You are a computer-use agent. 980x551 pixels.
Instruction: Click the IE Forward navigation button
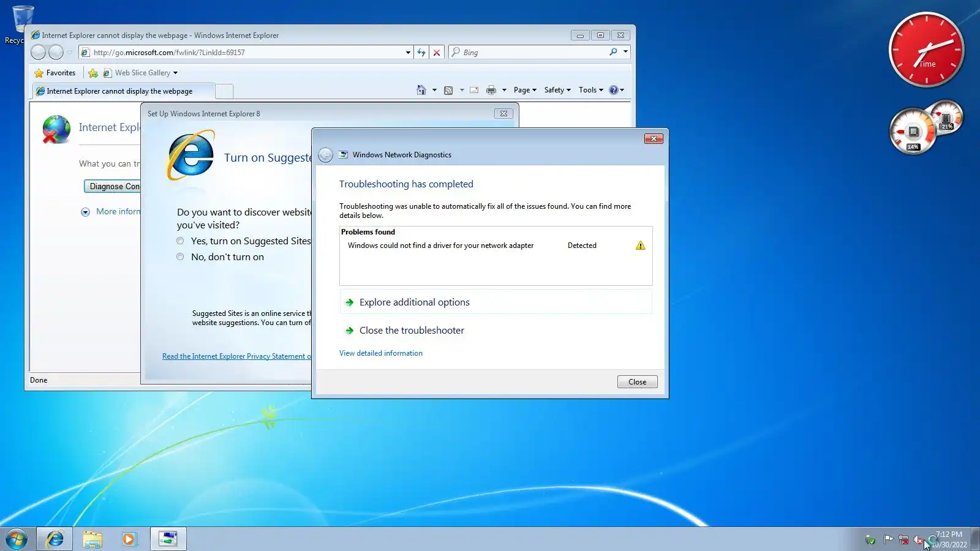click(x=56, y=53)
